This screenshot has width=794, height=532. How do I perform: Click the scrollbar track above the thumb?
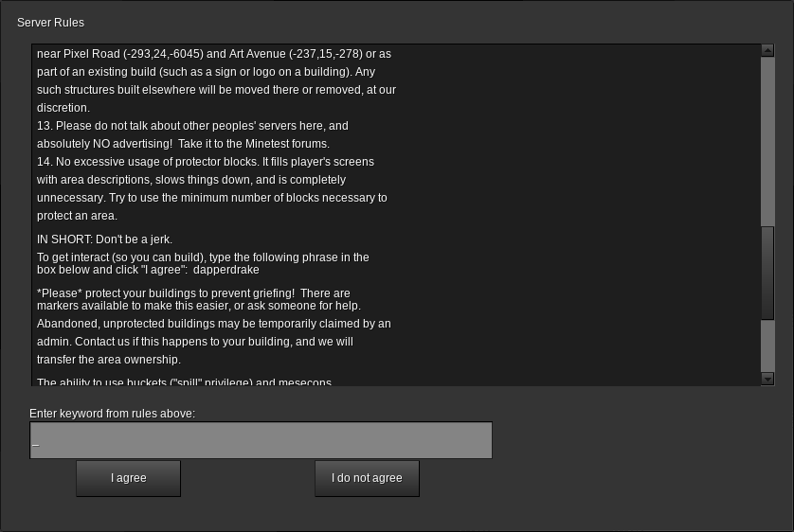[767, 142]
